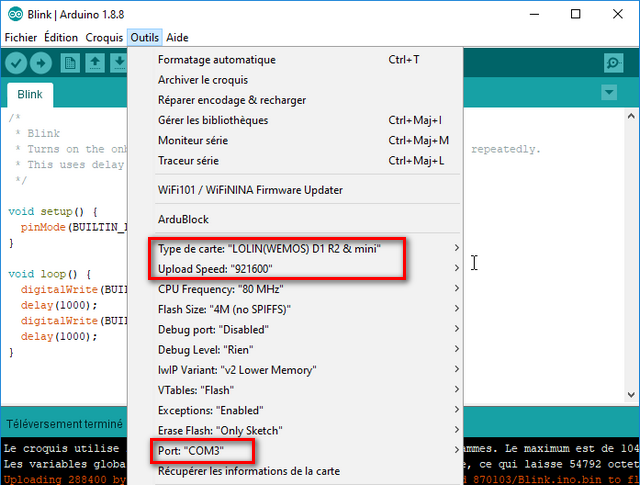
Task: Click the Téléversement terminé status message
Action: coord(64,424)
